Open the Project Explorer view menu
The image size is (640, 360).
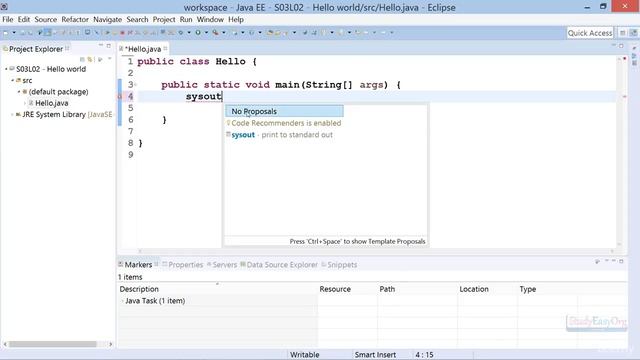coord(109,59)
